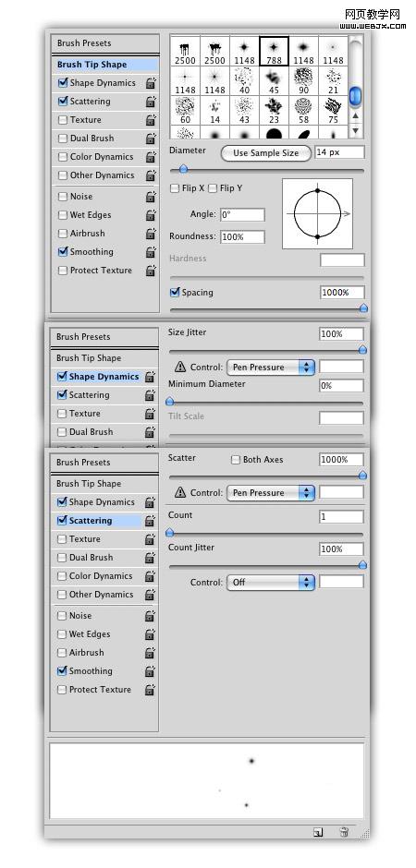Choose the 21 scatter brush preset

pos(333,81)
